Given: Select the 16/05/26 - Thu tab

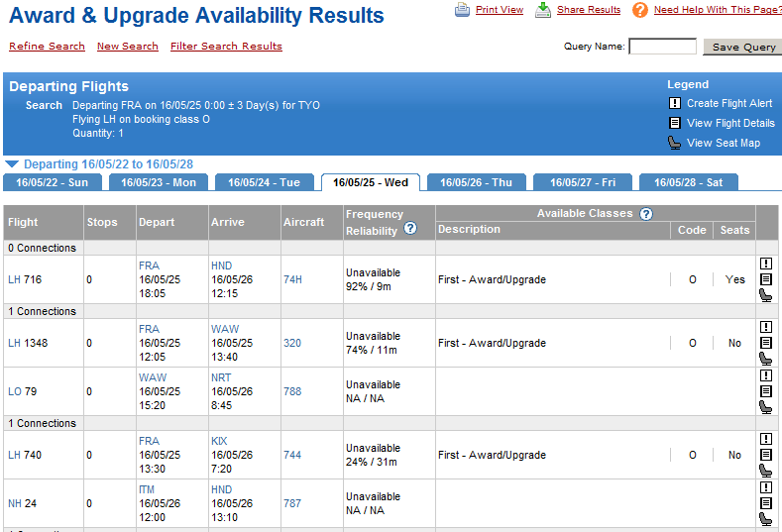Looking at the screenshot, I should 476,182.
